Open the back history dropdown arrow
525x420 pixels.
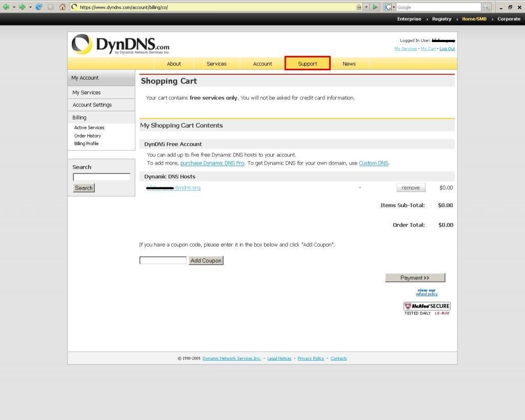tap(14, 7)
